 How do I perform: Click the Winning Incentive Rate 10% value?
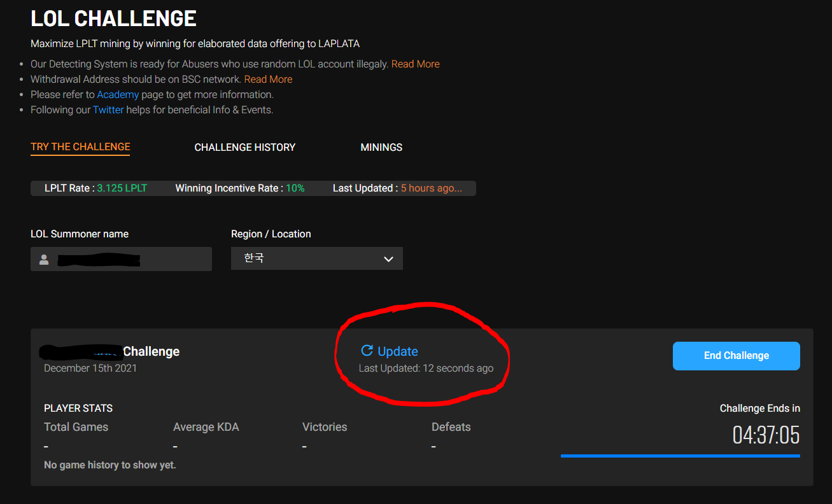pos(295,188)
